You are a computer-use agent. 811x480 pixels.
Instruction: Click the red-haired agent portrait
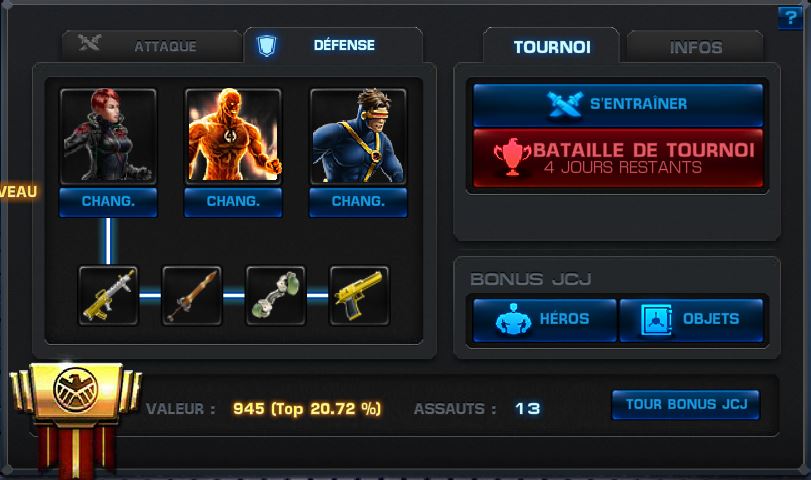pos(108,137)
